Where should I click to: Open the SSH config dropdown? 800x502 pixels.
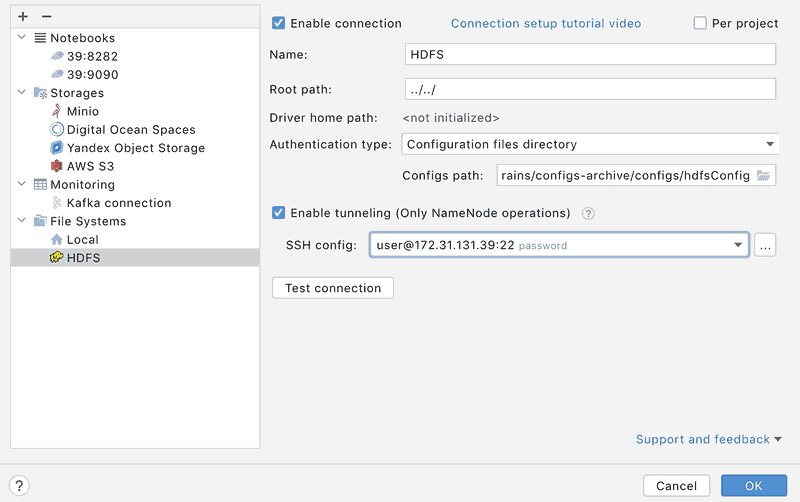tap(559, 245)
